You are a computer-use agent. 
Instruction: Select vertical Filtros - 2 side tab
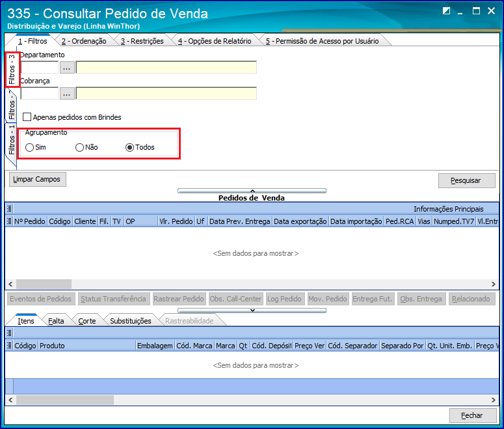coord(12,105)
